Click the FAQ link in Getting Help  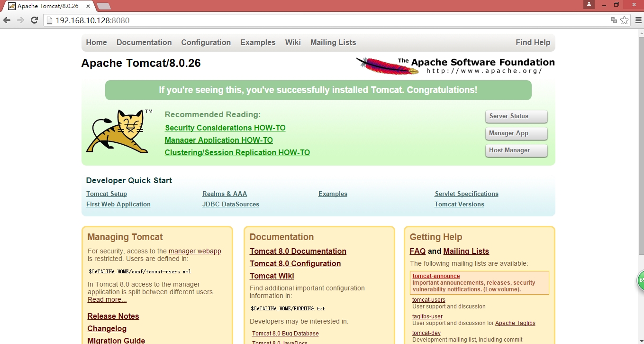click(417, 251)
